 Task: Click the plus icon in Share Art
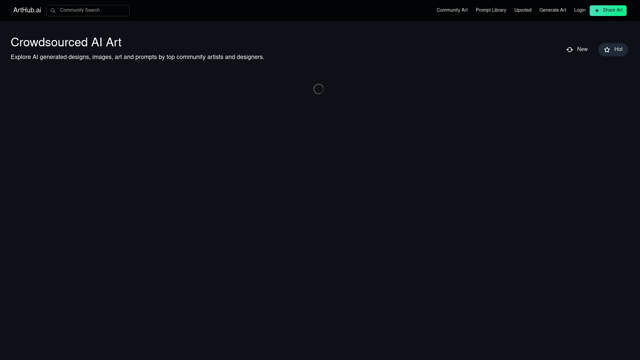tap(597, 11)
